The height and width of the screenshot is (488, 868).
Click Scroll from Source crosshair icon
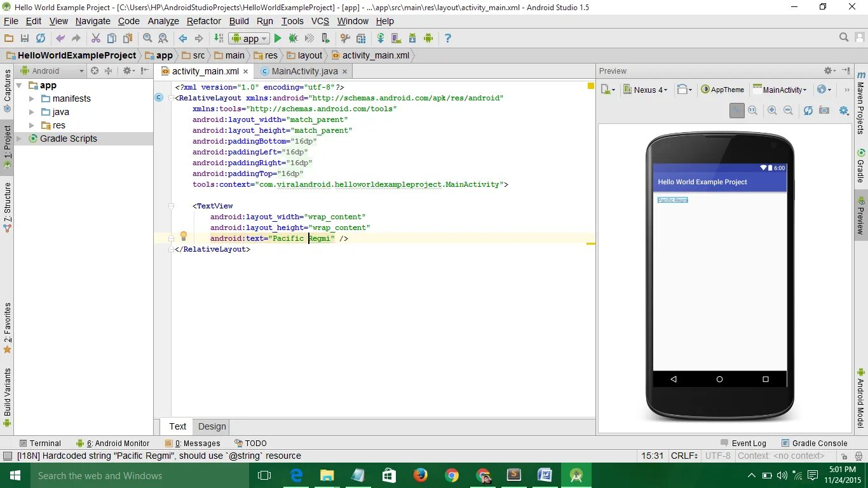click(x=95, y=71)
